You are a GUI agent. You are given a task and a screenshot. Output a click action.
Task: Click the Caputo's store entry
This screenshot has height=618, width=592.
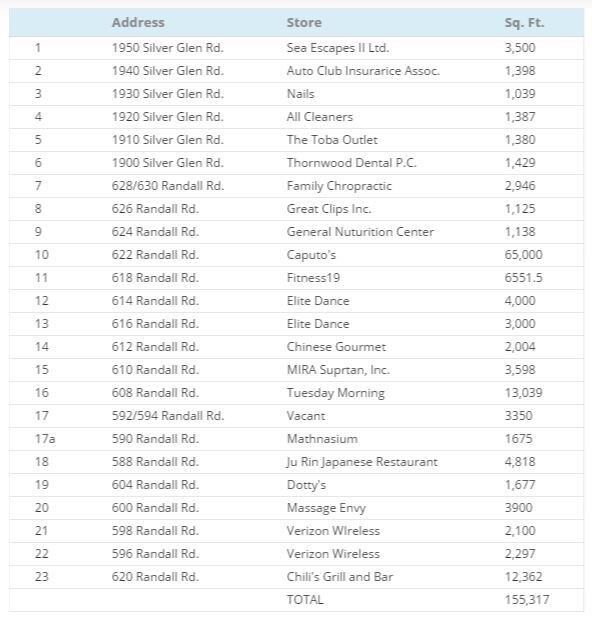point(311,255)
